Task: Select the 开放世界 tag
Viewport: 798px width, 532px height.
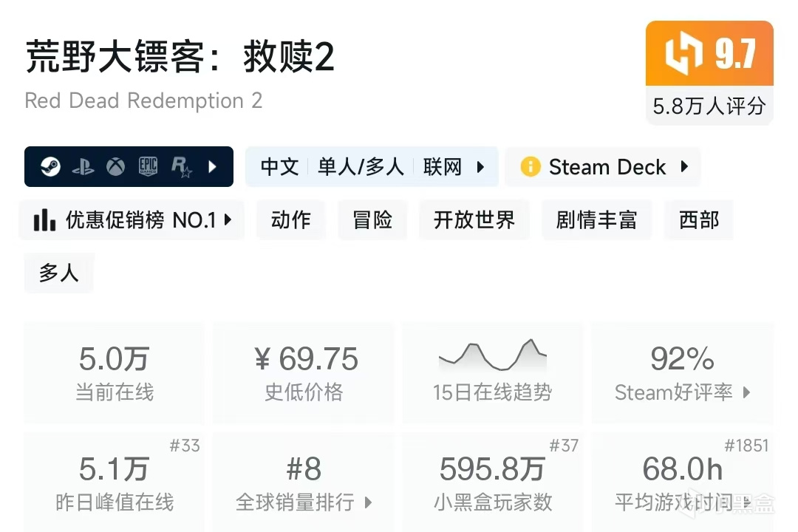Action: 474,220
